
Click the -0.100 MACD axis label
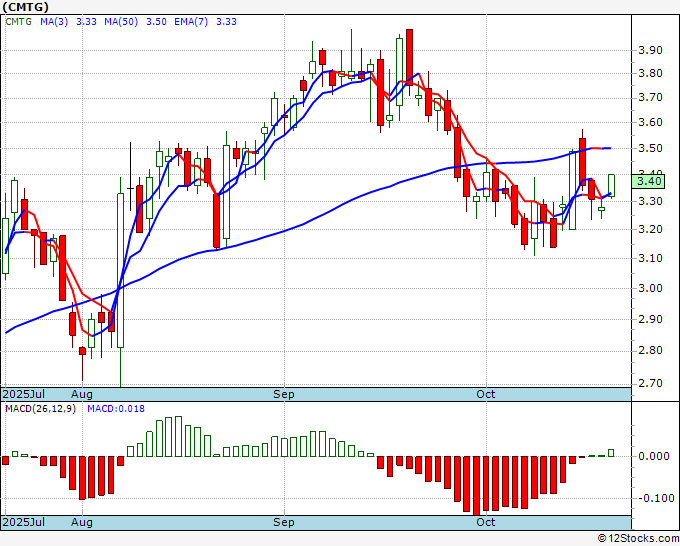pos(656,498)
